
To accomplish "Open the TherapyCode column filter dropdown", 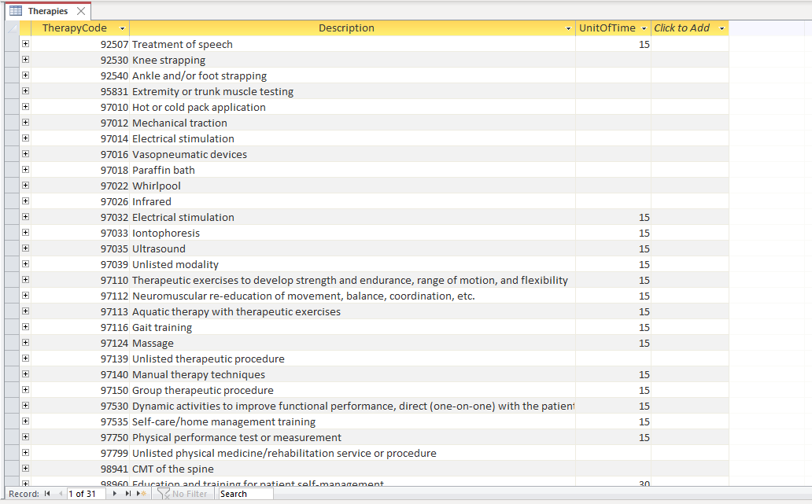I will point(122,28).
